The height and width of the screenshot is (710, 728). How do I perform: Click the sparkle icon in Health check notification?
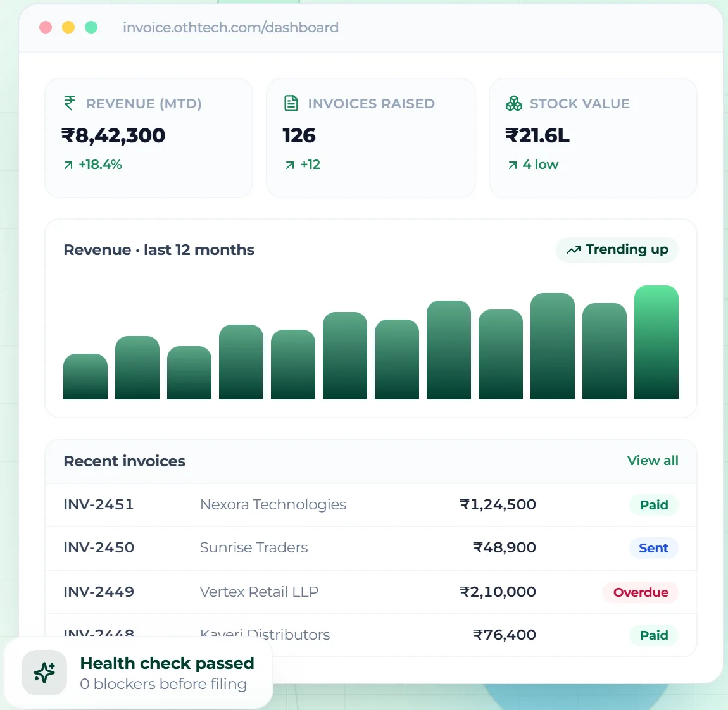(44, 673)
